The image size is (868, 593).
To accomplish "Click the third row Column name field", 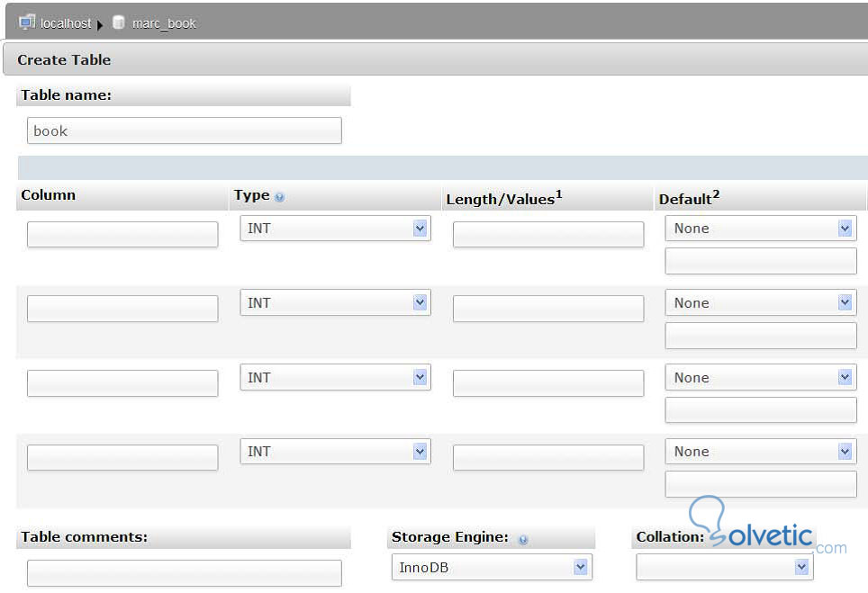I will coord(122,383).
